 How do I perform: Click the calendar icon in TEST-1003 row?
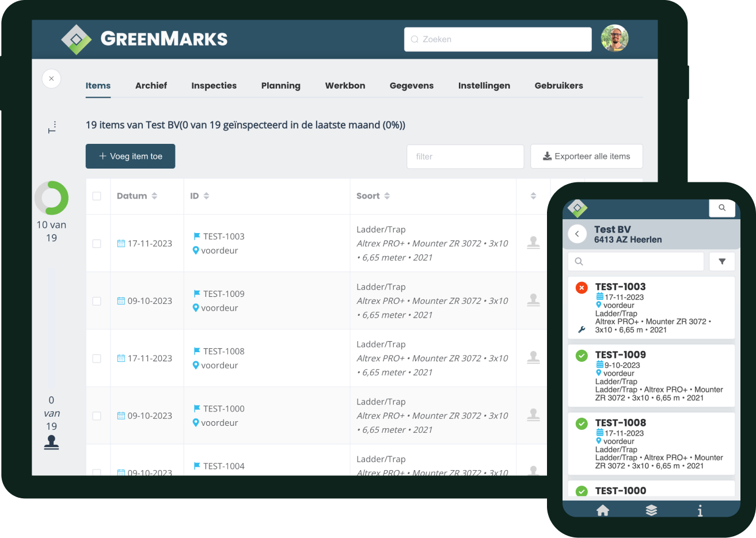pos(121,243)
